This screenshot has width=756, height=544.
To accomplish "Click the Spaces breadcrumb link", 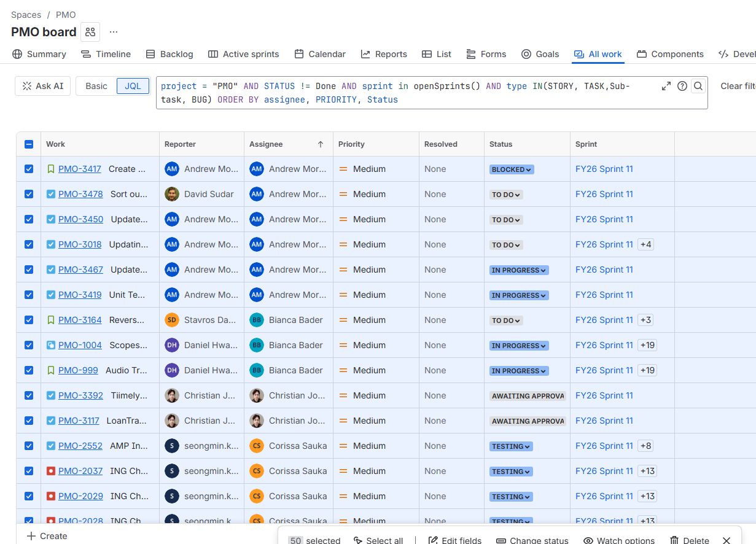I will click(26, 15).
